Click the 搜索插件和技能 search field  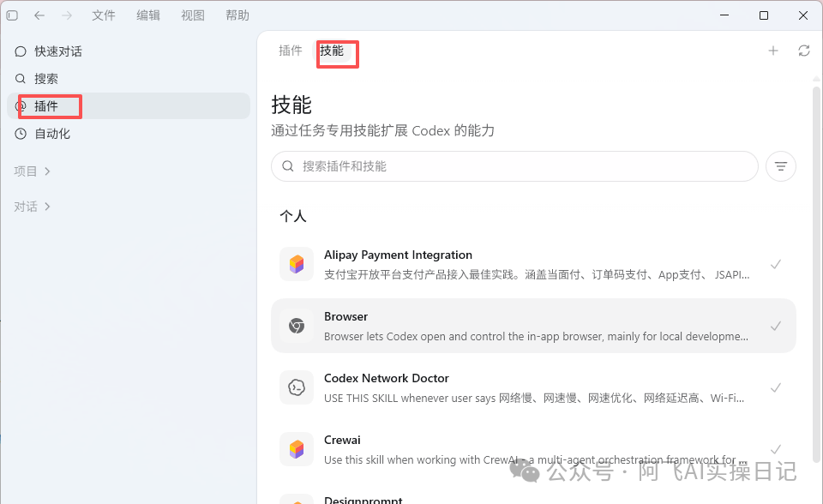[515, 166]
